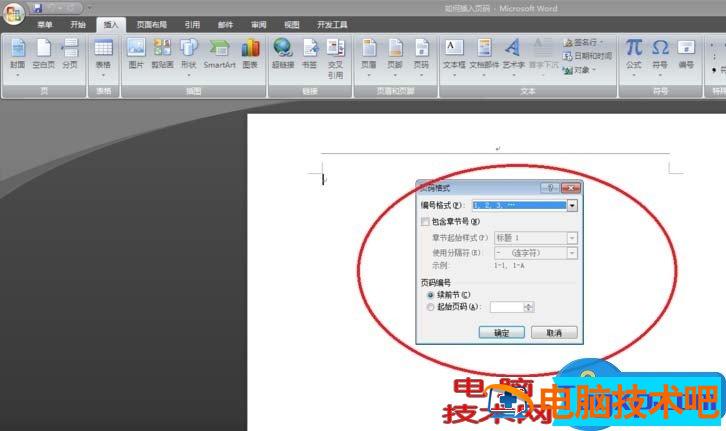Open the Page Number (页码) menu
Viewport: 726px width, 431px height.
[421, 58]
